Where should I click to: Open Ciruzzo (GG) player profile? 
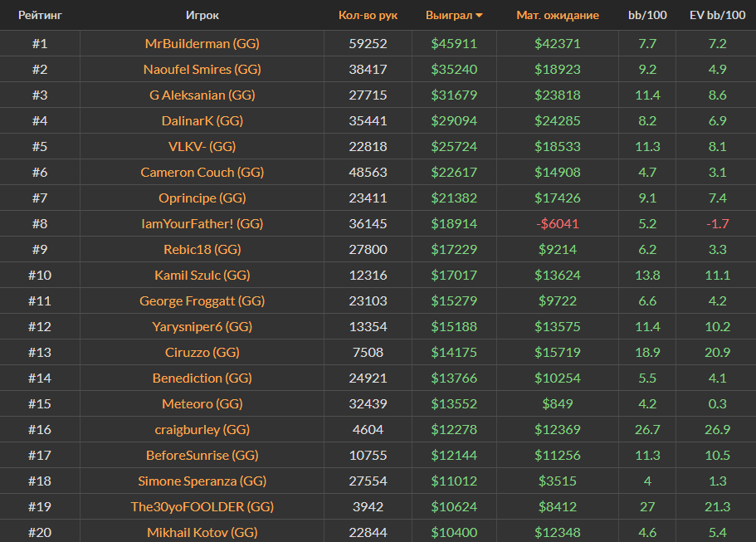point(202,352)
